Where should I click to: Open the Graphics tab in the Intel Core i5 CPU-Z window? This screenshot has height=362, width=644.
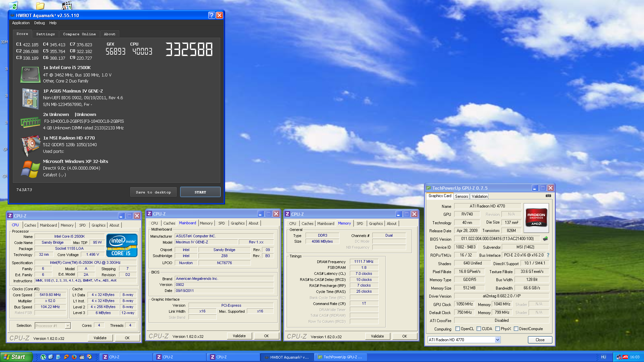[98, 225]
